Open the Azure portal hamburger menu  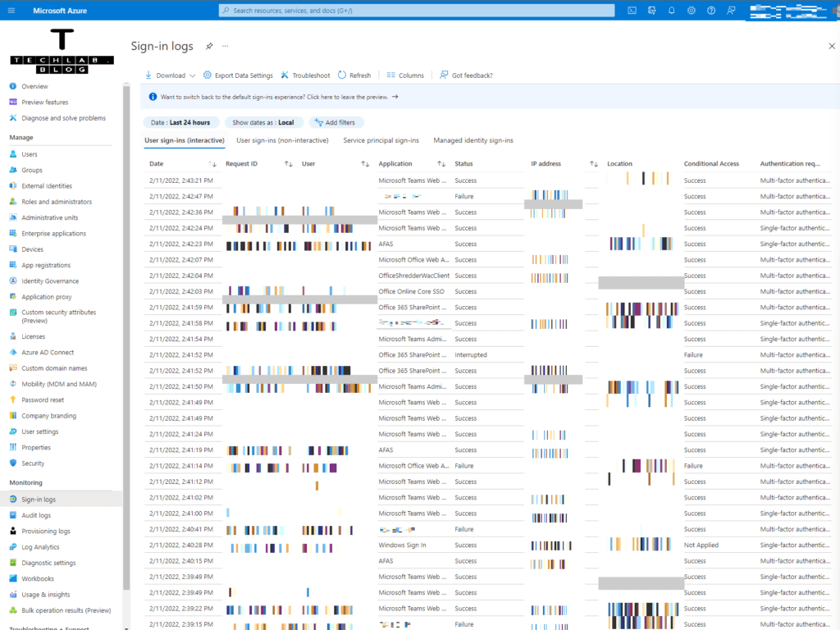coord(11,11)
